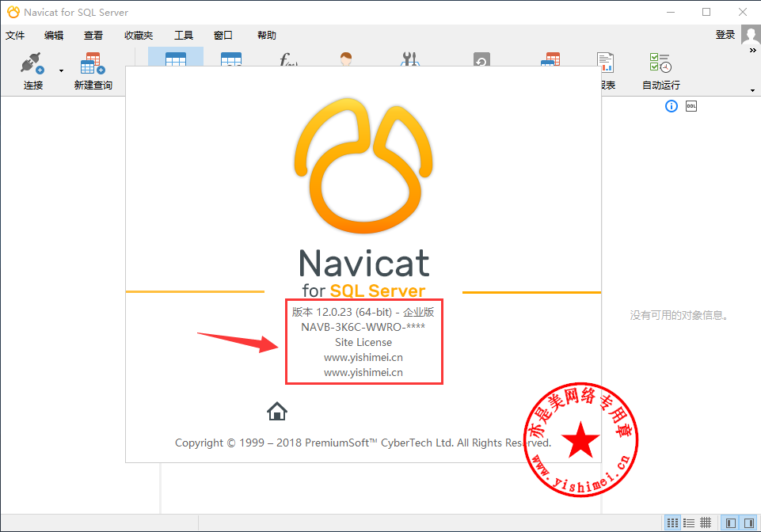The image size is (761, 532).
Task: Expand the toolbar overflow chevron
Action: pos(753,51)
